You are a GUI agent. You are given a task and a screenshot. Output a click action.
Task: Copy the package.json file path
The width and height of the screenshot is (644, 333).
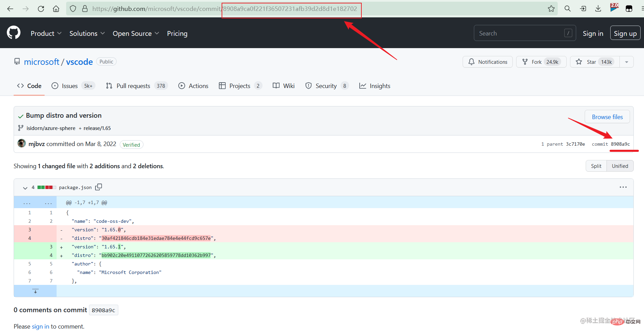click(99, 187)
